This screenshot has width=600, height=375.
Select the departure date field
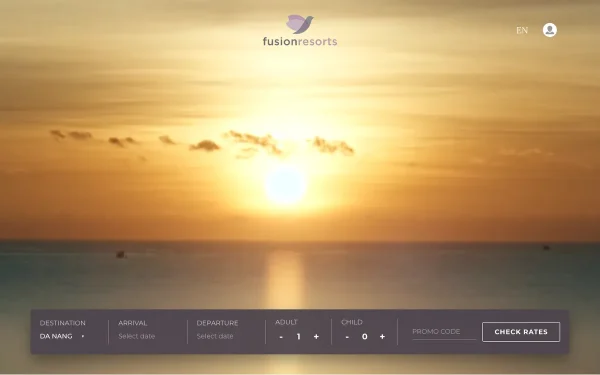[215, 336]
